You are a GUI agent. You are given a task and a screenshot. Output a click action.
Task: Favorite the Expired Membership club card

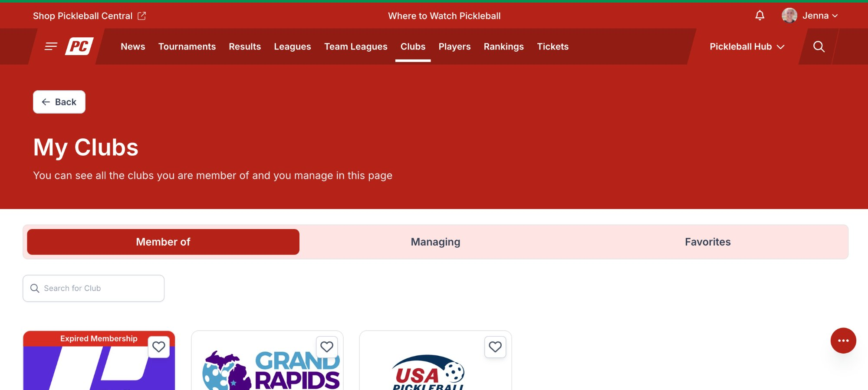click(x=158, y=347)
